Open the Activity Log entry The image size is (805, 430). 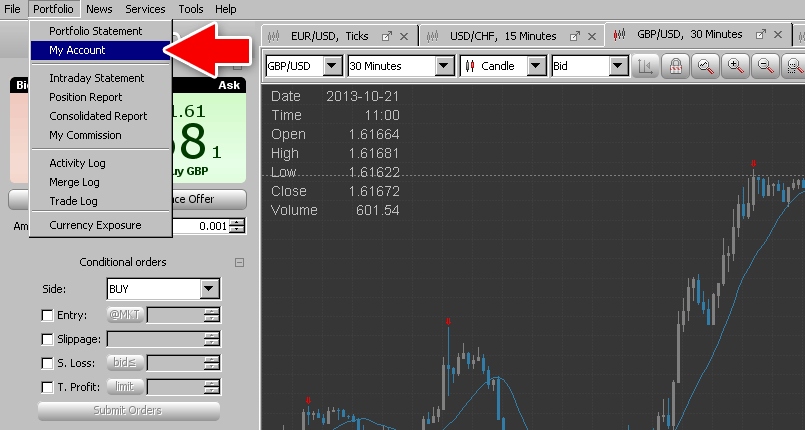click(101, 163)
